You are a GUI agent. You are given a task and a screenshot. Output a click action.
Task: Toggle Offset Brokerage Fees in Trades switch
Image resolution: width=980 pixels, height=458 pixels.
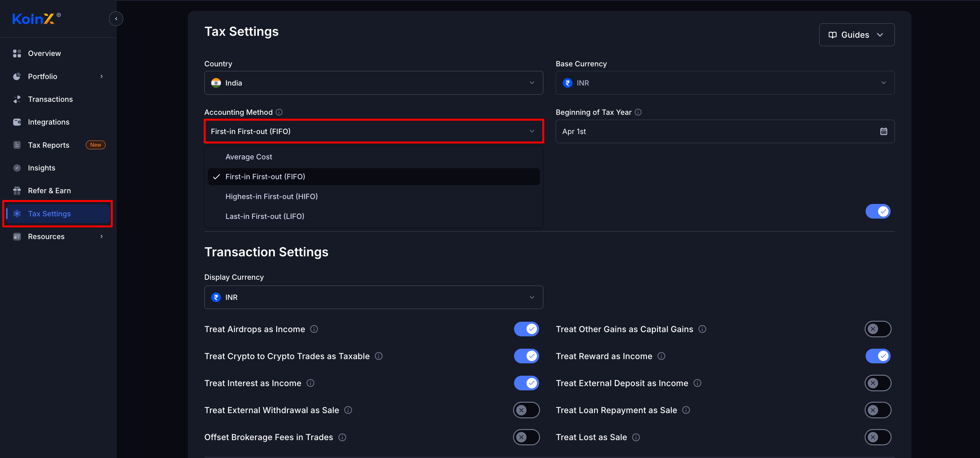click(x=526, y=437)
